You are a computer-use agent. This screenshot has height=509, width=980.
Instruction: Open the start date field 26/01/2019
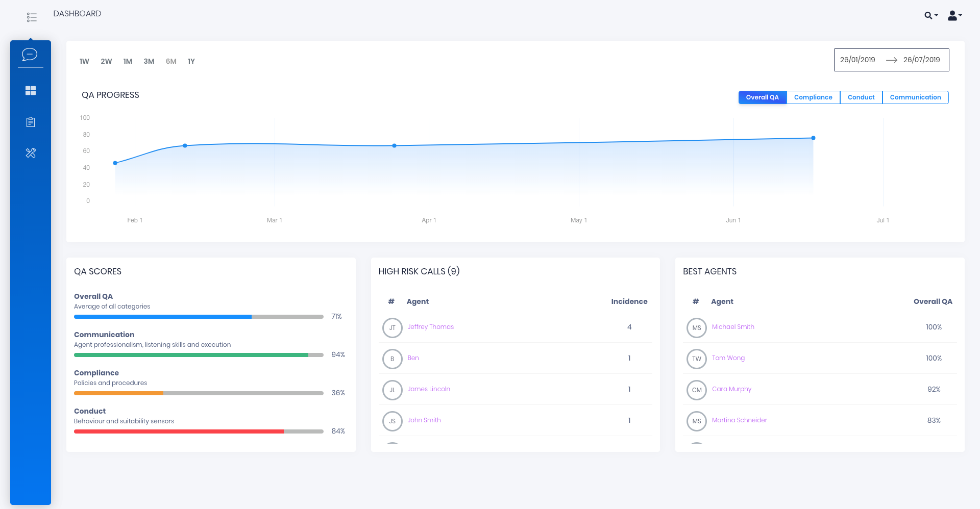coord(857,60)
